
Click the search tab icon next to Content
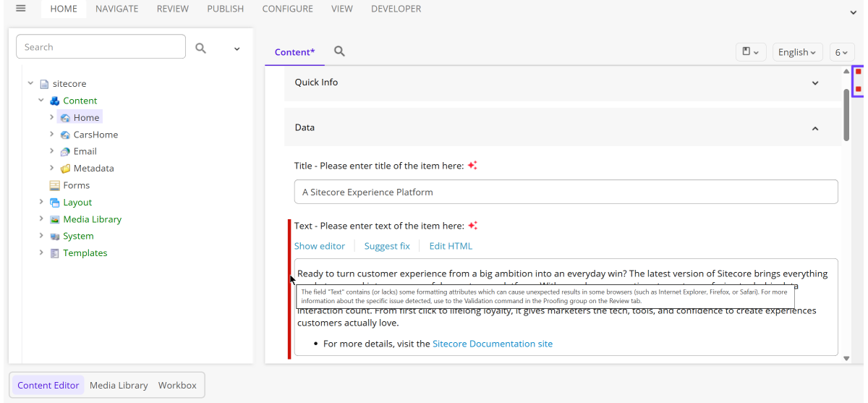pos(339,51)
